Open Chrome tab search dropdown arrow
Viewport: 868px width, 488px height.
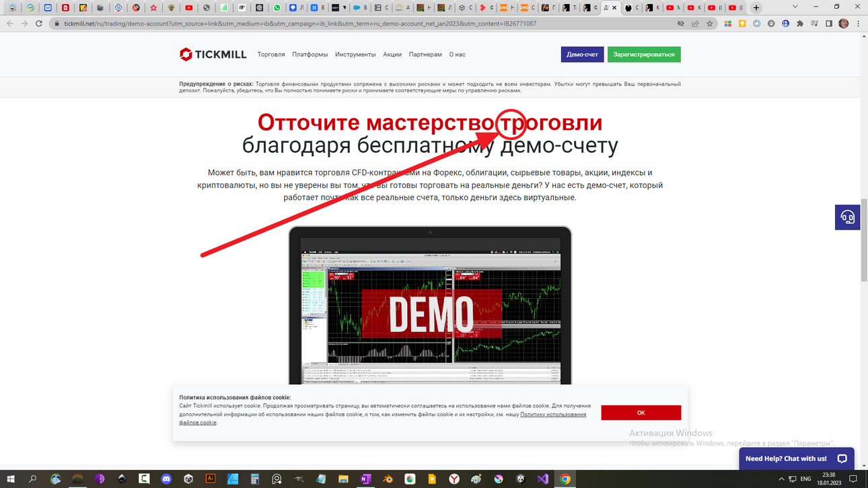[795, 7]
